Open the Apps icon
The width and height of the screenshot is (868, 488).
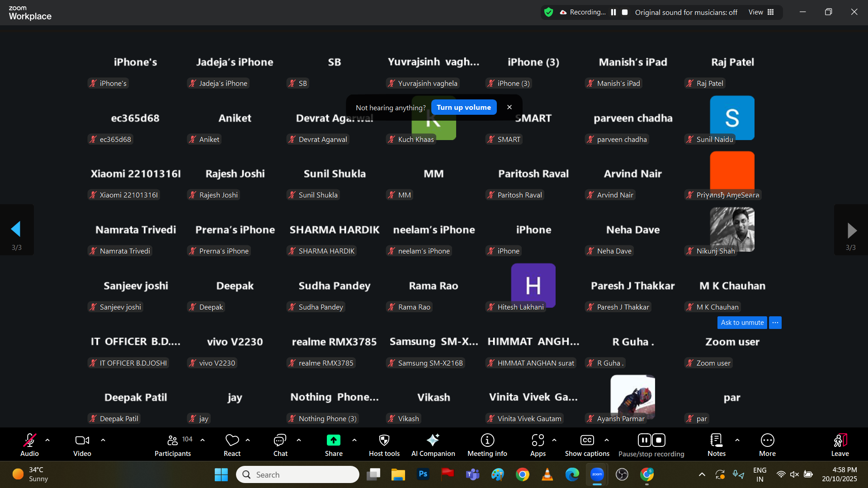pos(538,441)
